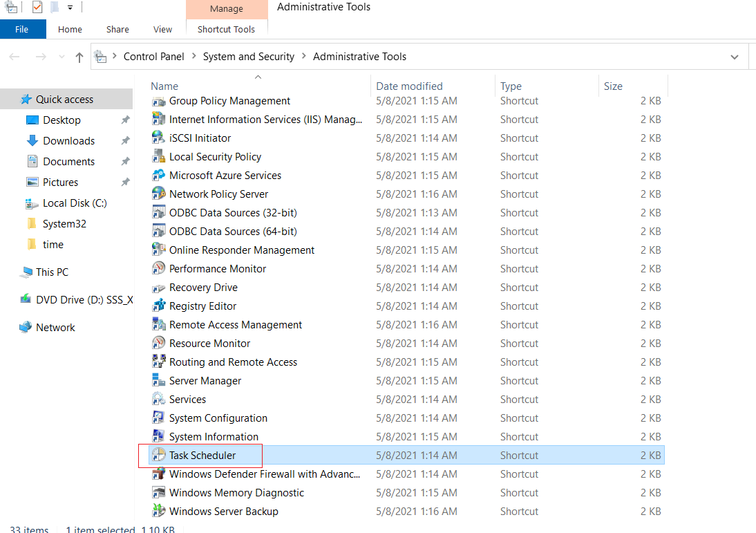Select the Services gear icon

(x=159, y=399)
